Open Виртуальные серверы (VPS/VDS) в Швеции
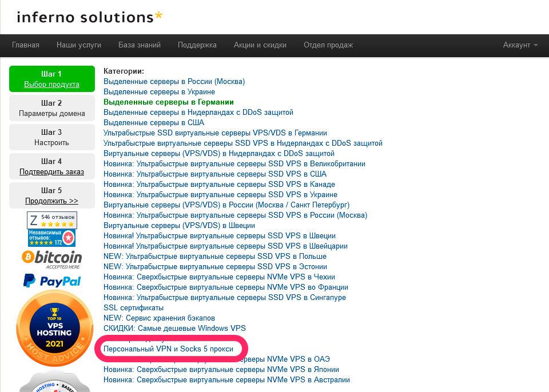This screenshot has width=549, height=392. [x=179, y=225]
